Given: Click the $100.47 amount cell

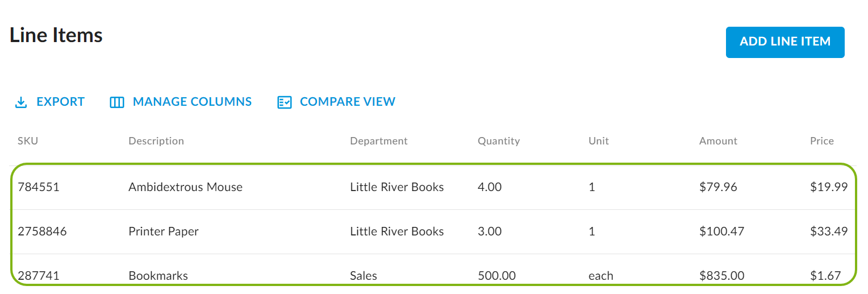Looking at the screenshot, I should 721,231.
